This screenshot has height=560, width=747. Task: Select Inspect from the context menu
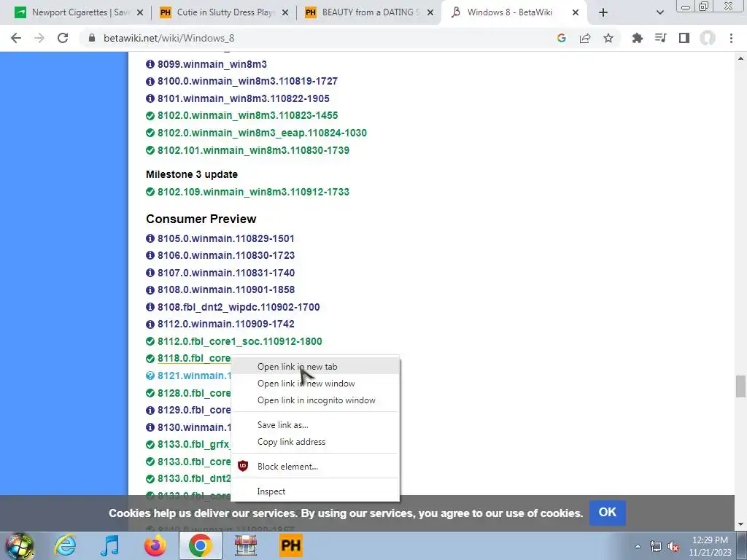[315, 491]
